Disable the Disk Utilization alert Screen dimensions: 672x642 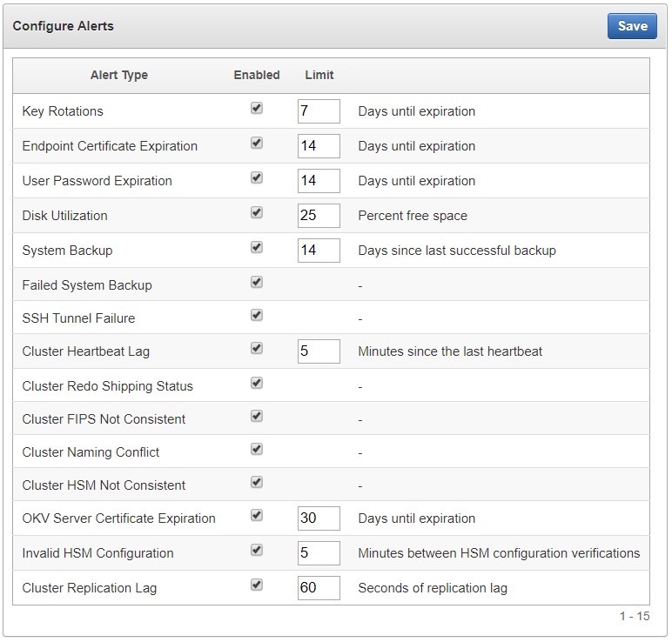pyautogui.click(x=257, y=213)
